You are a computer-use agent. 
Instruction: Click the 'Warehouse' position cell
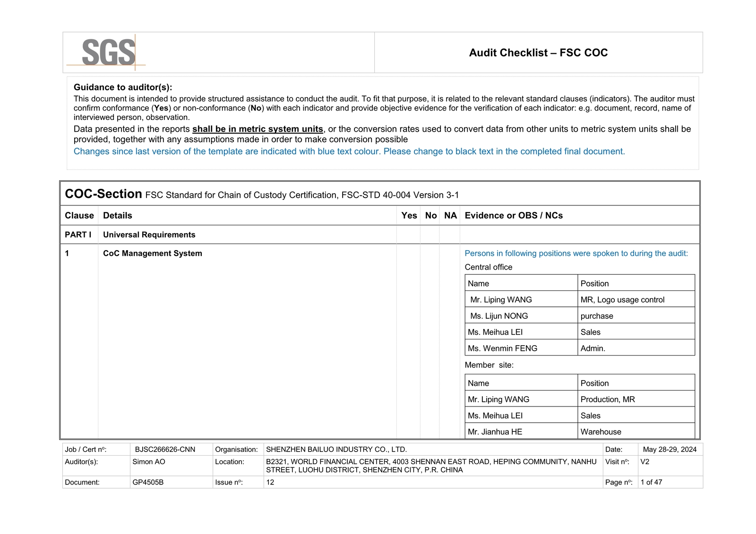point(636,432)
